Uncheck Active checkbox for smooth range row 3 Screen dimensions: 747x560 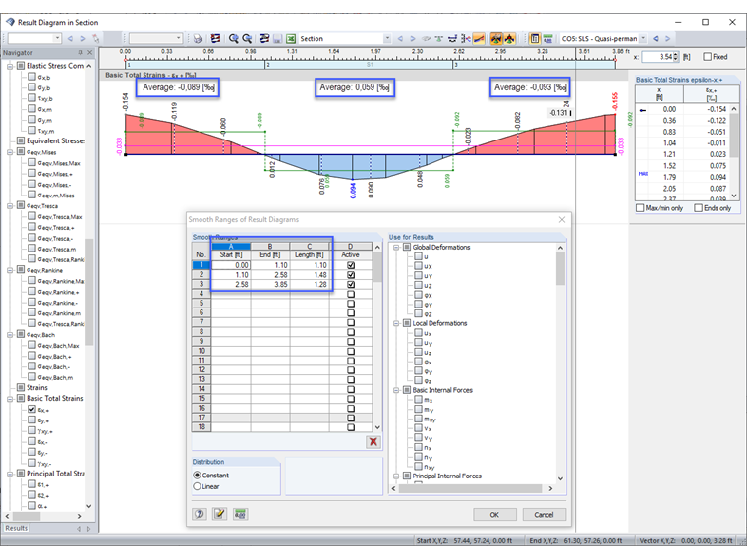coord(351,284)
